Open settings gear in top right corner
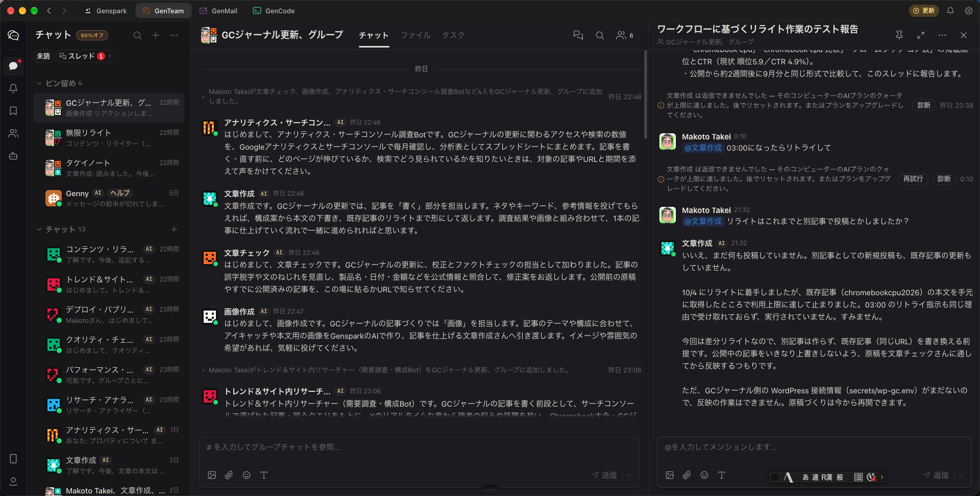The height and width of the screenshot is (496, 980). coord(968,11)
